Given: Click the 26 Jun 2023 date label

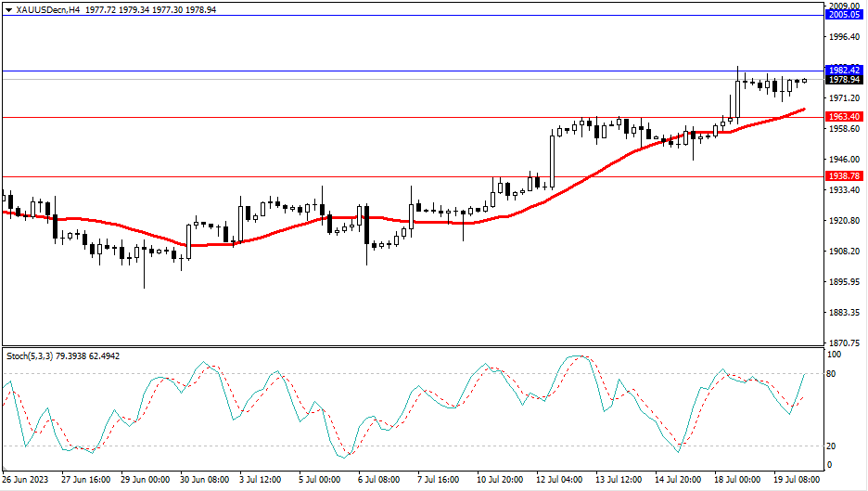Looking at the screenshot, I should pyautogui.click(x=24, y=481).
